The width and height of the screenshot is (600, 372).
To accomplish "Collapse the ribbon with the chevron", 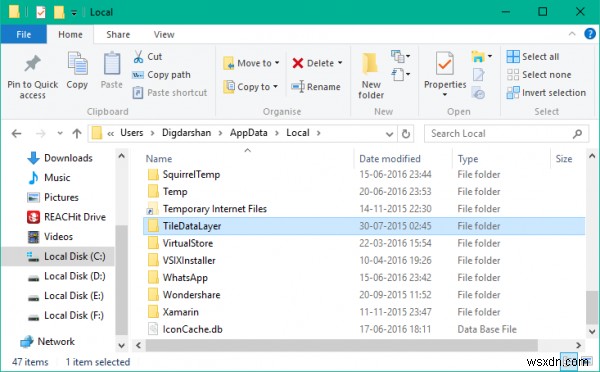I will (572, 34).
